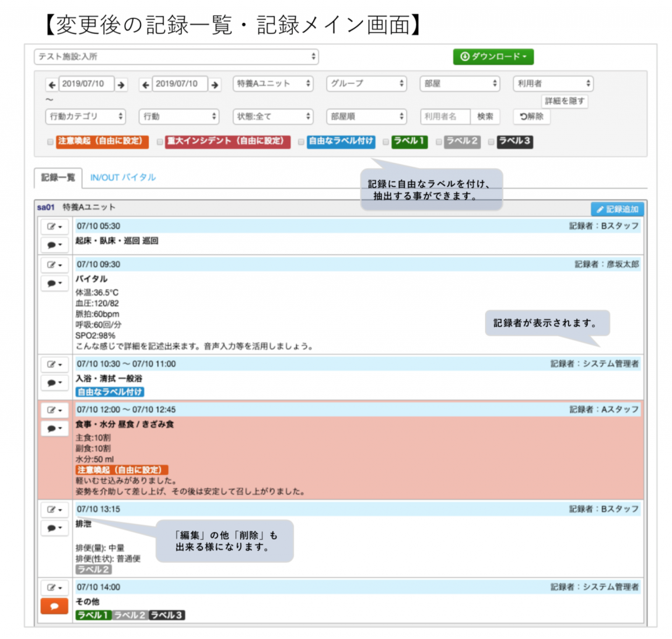Check the 重大インシデント filter checkbox

[x=159, y=142]
